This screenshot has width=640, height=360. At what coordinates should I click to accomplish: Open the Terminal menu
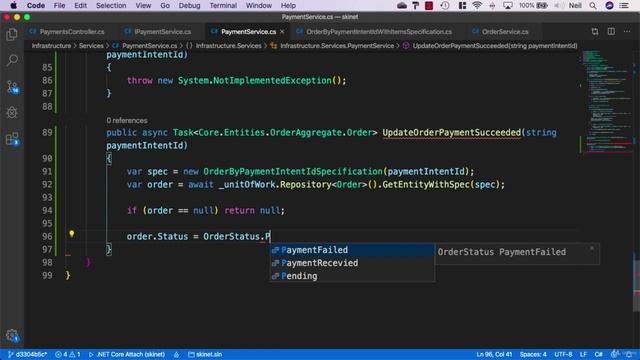point(223,5)
